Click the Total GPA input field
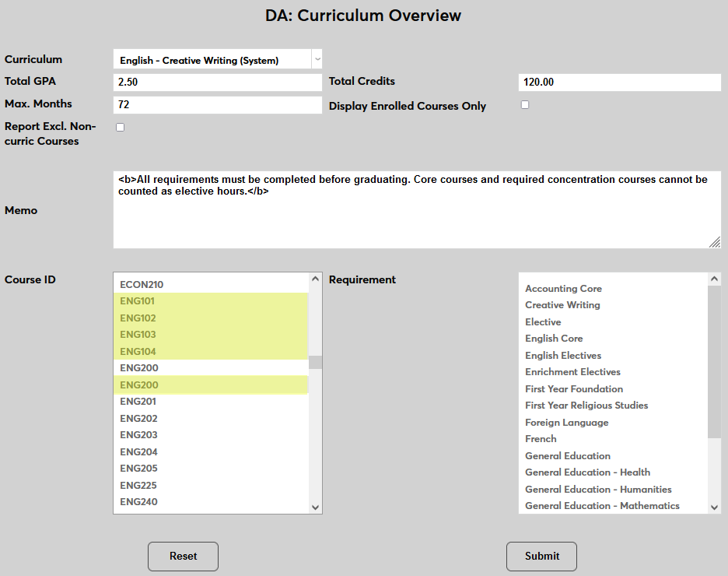728x576 pixels. 217,82
